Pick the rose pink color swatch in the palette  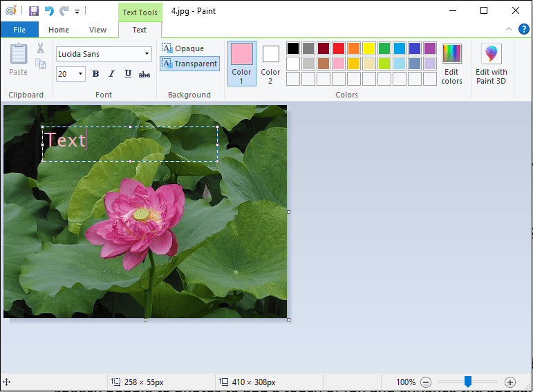pyautogui.click(x=339, y=64)
